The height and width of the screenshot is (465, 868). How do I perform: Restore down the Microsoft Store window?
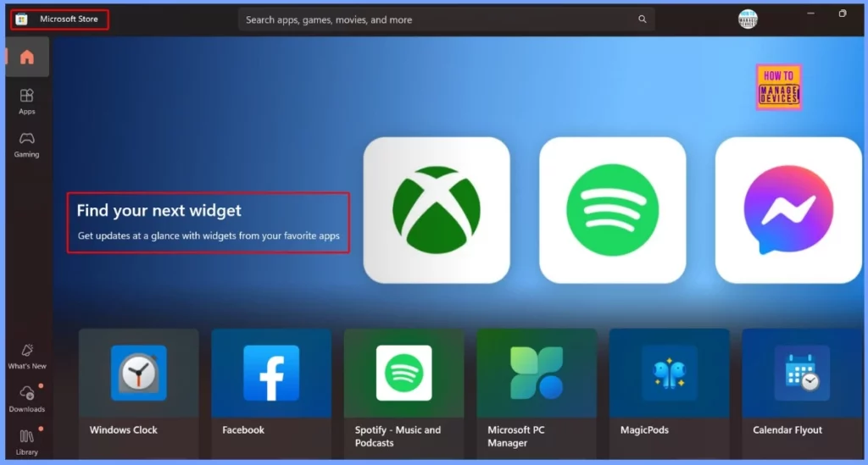[843, 14]
